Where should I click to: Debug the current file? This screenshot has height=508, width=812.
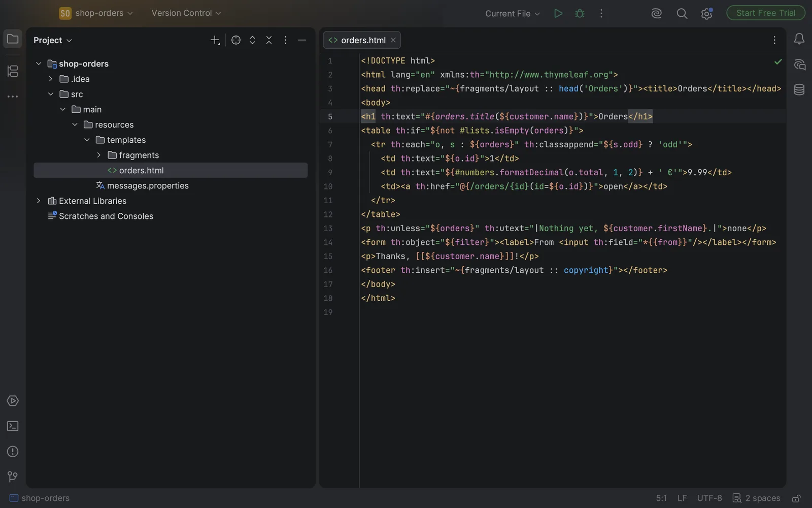point(580,13)
